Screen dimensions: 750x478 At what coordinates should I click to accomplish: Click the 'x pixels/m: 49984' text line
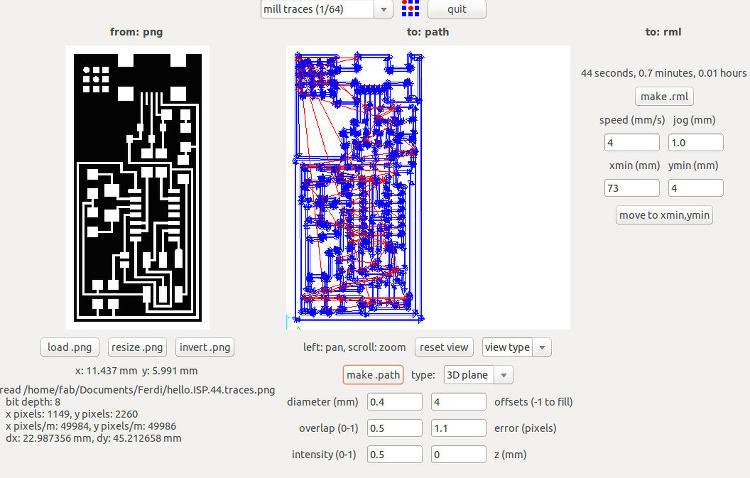click(x=91, y=426)
